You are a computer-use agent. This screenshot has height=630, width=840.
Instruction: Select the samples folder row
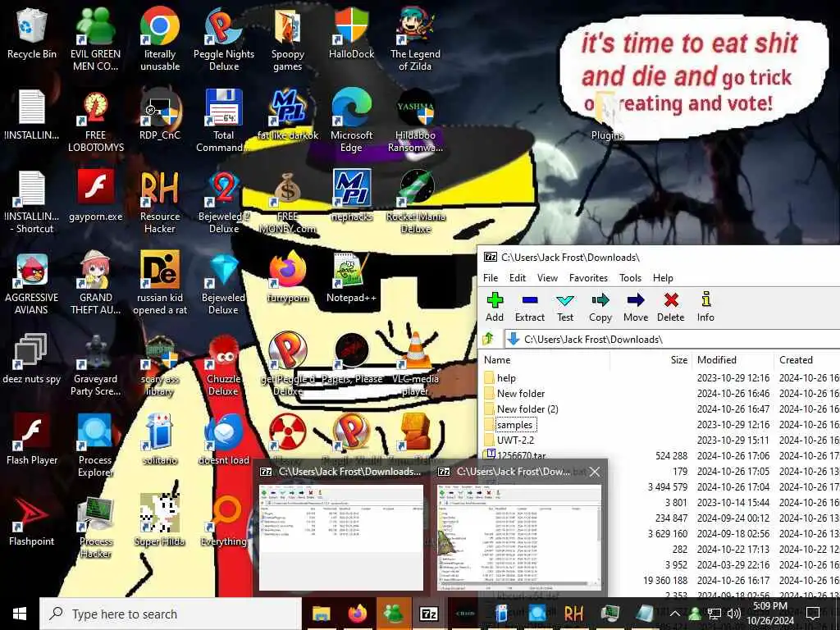coord(660,424)
